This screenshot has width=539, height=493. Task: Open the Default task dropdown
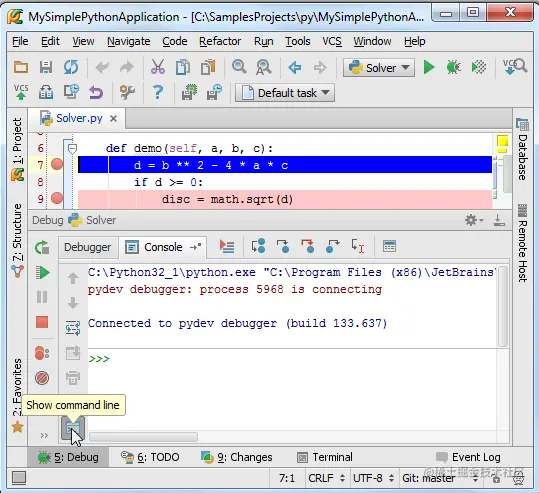click(x=285, y=93)
